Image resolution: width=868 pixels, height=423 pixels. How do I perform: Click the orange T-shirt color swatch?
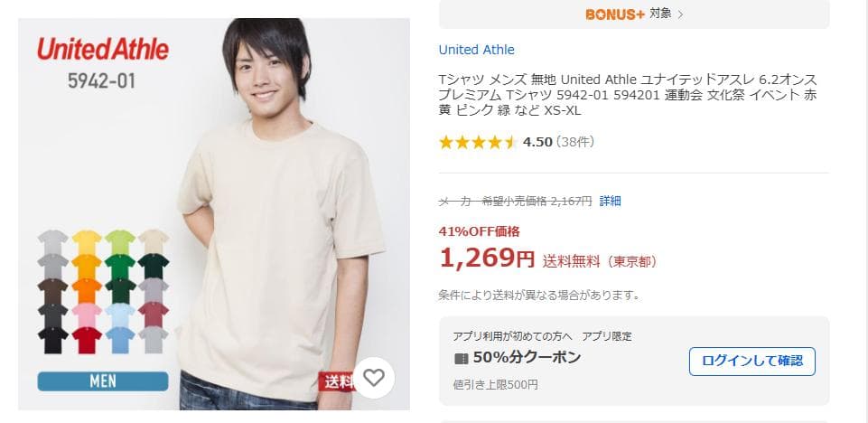[x=87, y=290]
